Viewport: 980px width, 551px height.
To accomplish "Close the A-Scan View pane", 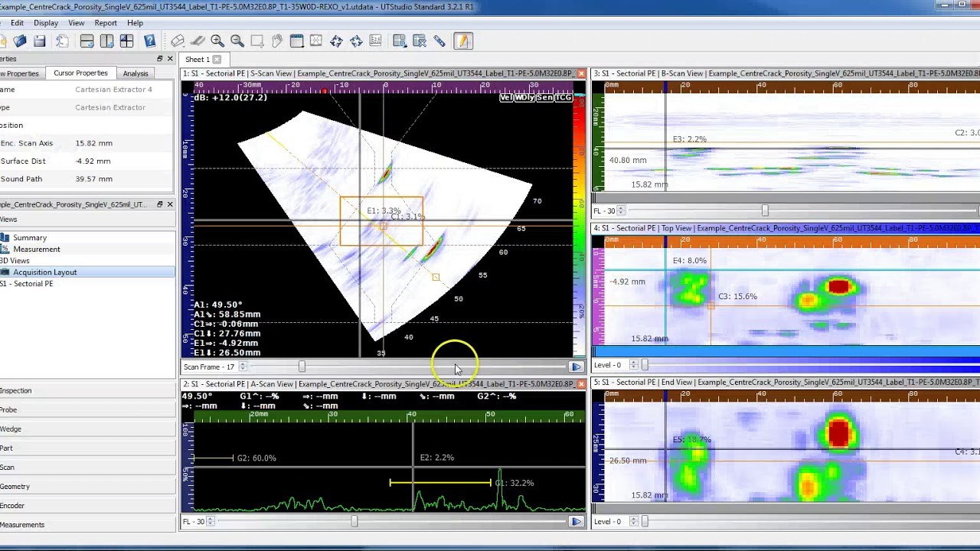I will tap(581, 384).
